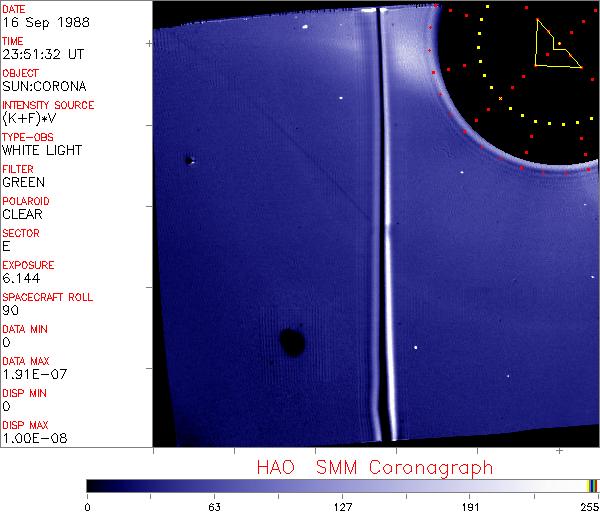Select the sector value E
Screen dimensions: 600x512
pyautogui.click(x=6, y=246)
